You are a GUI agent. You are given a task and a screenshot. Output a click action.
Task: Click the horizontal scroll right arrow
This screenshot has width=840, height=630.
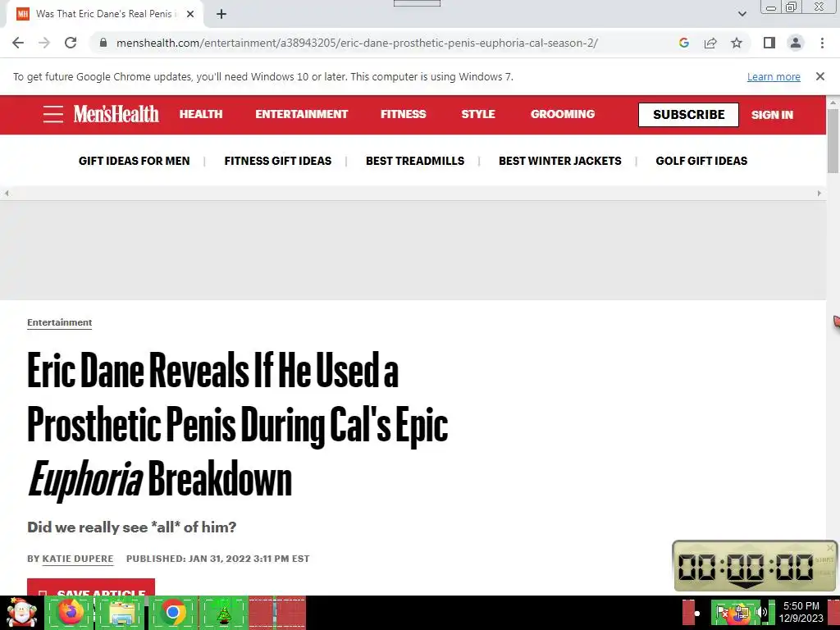coord(819,194)
